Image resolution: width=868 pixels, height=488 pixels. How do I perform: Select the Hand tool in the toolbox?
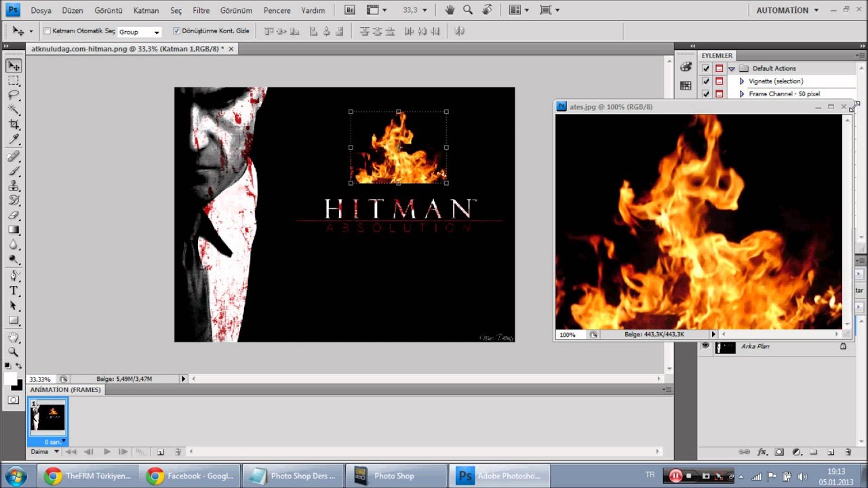tap(14, 338)
